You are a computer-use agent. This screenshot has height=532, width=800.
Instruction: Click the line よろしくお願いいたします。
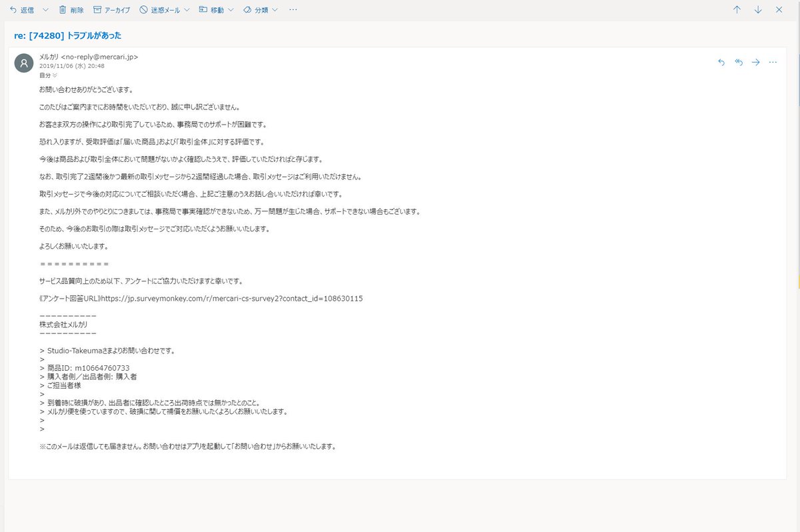(74, 246)
